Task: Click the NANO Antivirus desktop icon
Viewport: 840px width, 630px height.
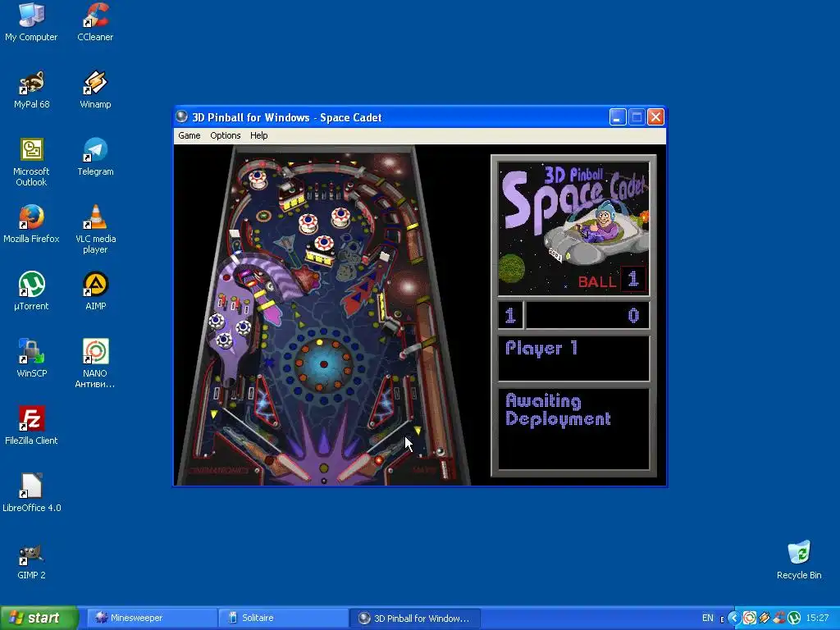Action: tap(95, 363)
